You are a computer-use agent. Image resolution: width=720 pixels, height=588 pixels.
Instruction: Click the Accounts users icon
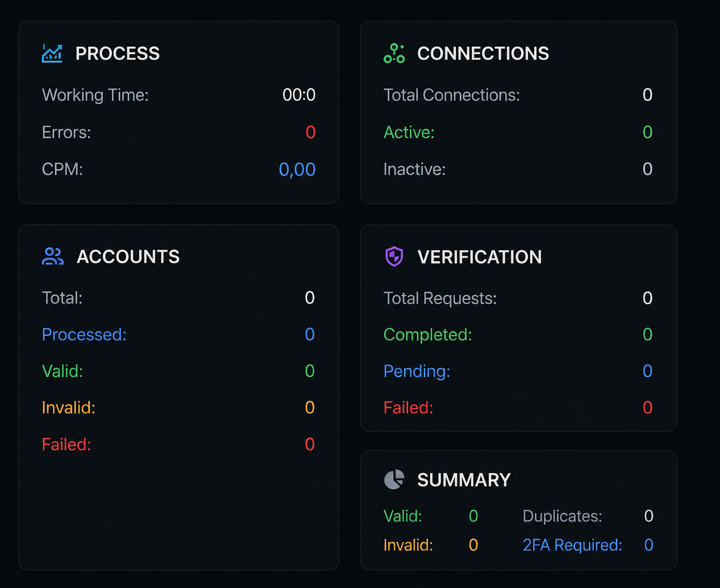[x=52, y=256]
